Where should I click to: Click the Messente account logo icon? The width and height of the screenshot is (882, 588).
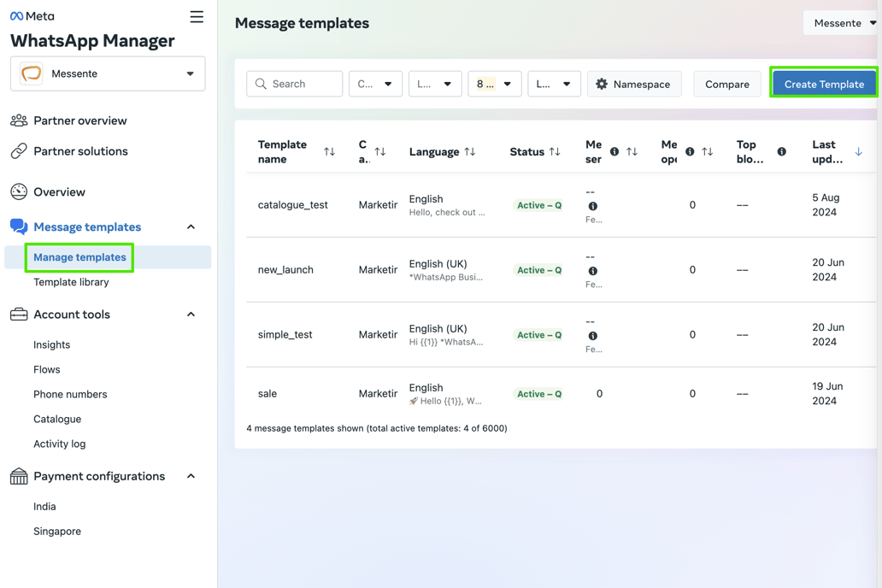(x=32, y=73)
